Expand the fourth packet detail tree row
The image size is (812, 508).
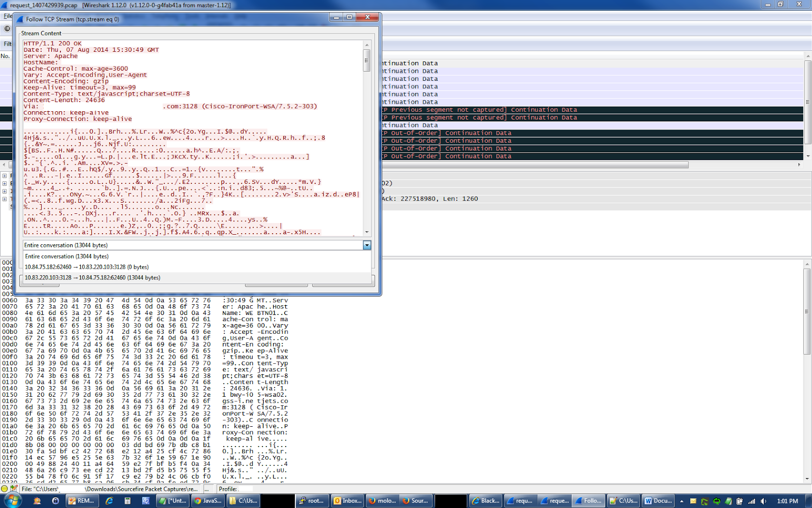pos(5,199)
